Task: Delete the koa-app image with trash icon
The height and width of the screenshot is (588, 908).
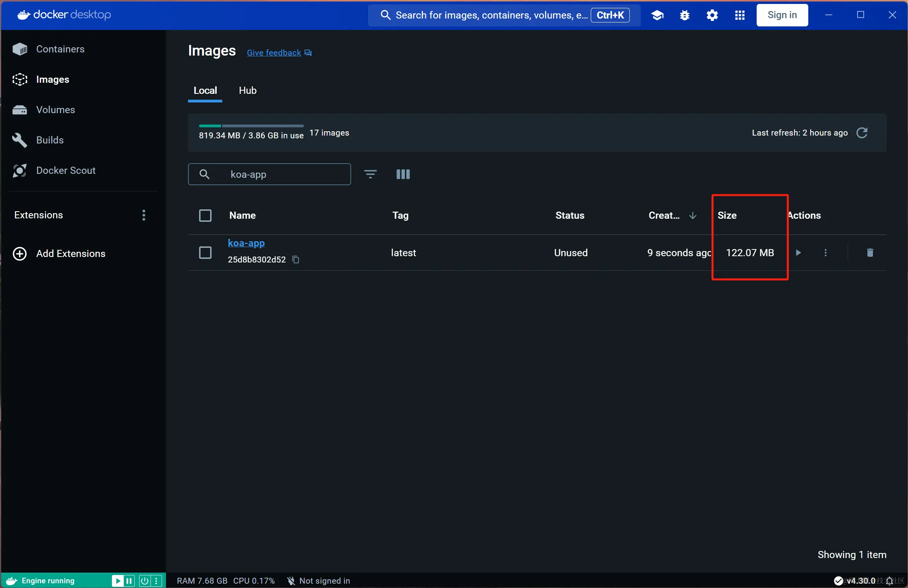Action: [870, 253]
